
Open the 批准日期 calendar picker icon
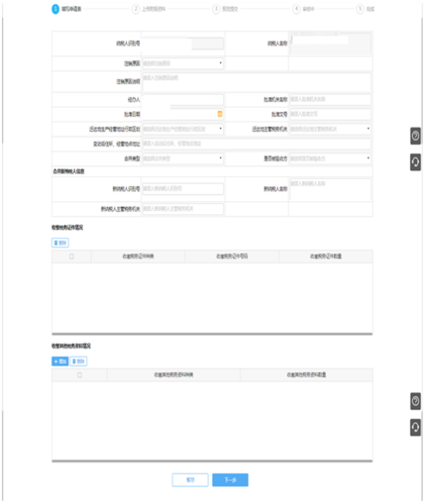220,114
